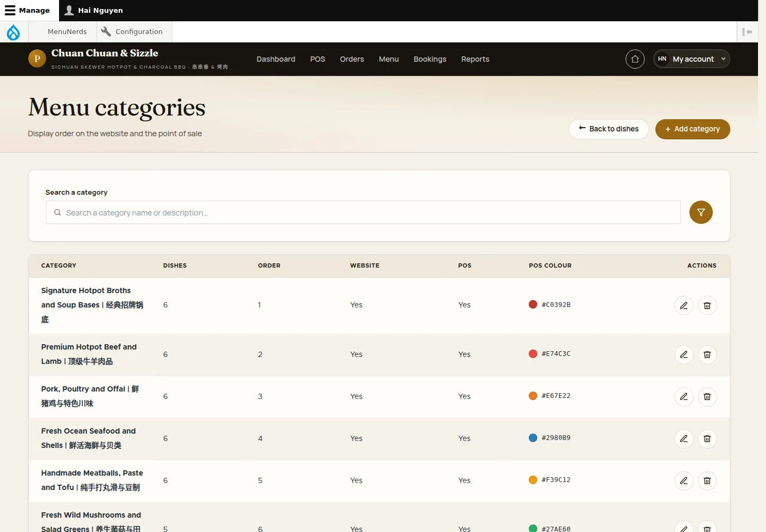Open the Menu nav item

tap(389, 59)
